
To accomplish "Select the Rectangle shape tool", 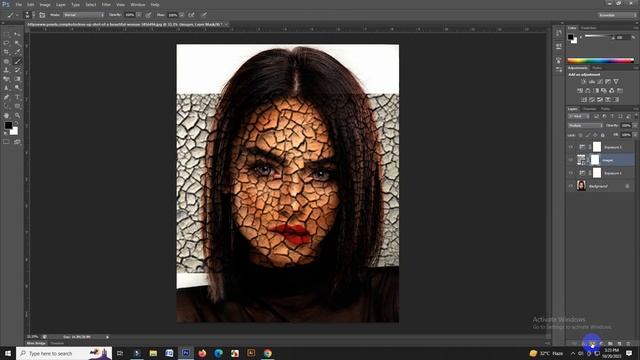I will coord(17,106).
